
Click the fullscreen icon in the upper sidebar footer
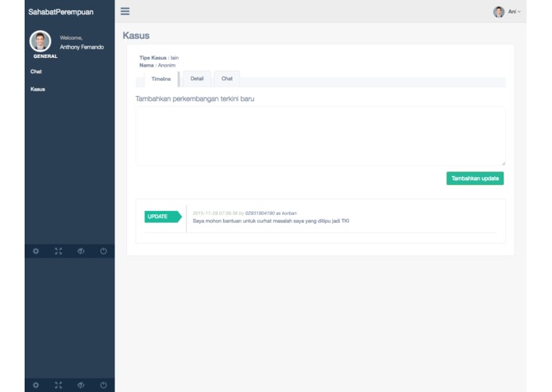click(x=59, y=251)
